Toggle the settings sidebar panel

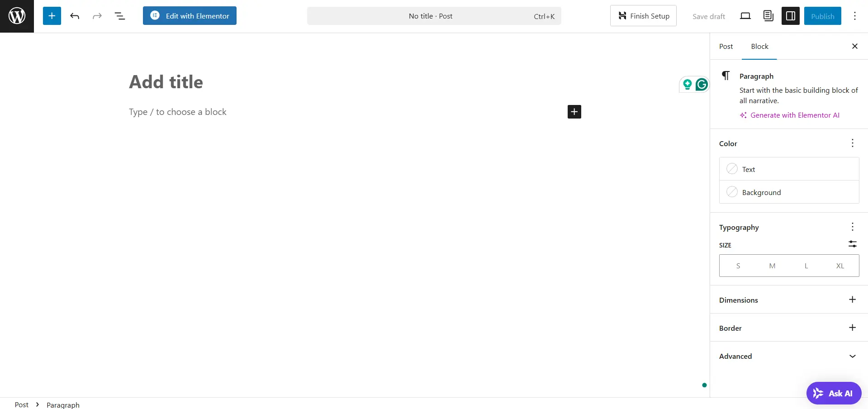pyautogui.click(x=791, y=16)
